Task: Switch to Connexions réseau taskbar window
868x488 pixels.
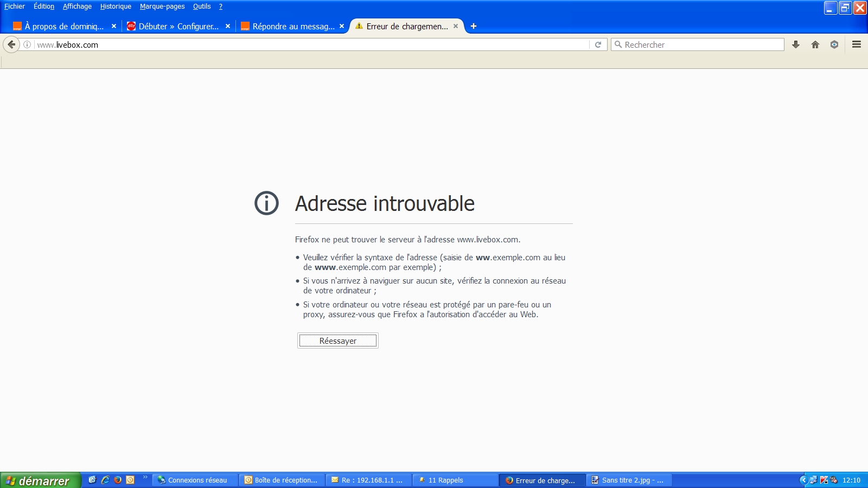Action: (195, 480)
